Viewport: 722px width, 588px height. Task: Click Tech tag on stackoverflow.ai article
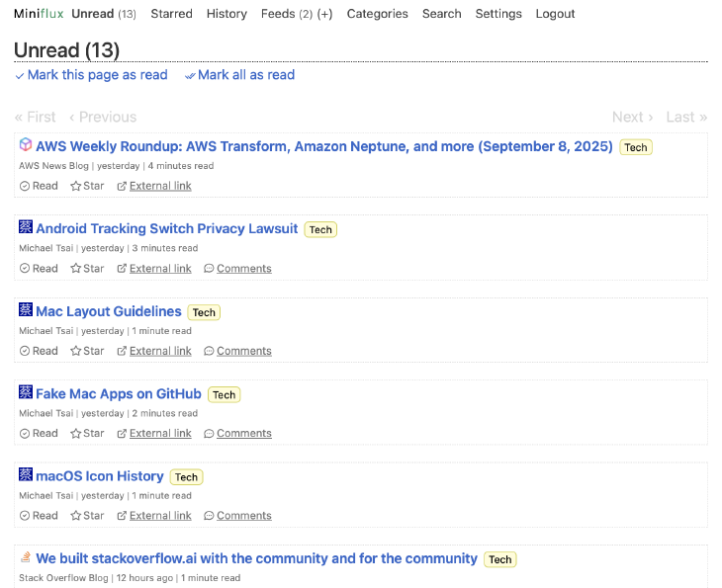(x=500, y=559)
